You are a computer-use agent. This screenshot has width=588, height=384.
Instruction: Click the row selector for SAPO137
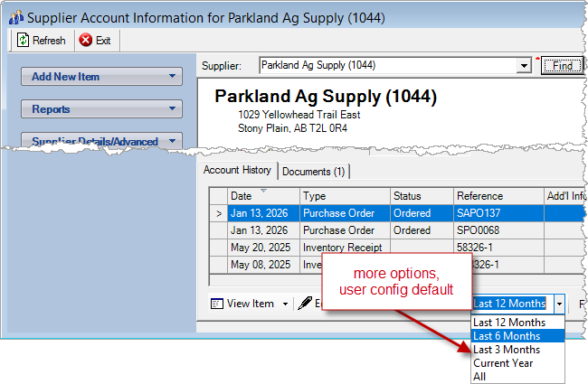tap(219, 213)
